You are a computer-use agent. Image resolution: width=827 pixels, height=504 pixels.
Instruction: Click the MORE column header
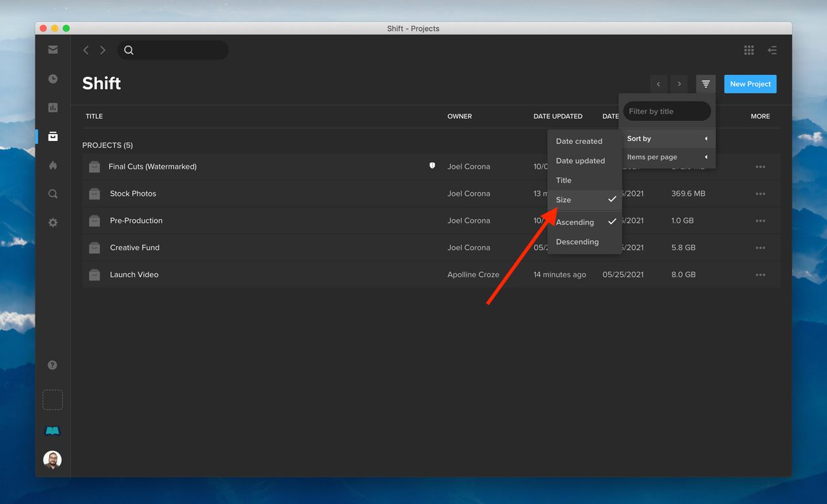(x=760, y=116)
